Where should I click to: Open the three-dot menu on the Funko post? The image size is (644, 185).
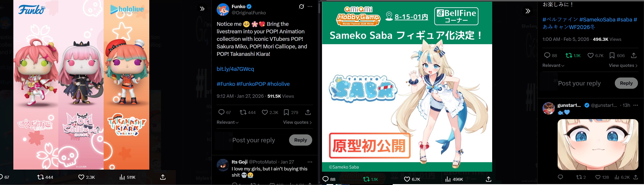click(x=310, y=6)
